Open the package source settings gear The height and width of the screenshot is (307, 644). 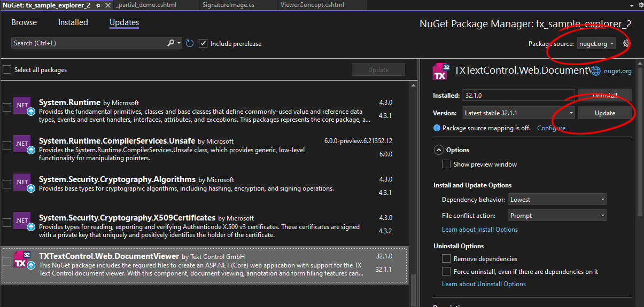coord(627,44)
